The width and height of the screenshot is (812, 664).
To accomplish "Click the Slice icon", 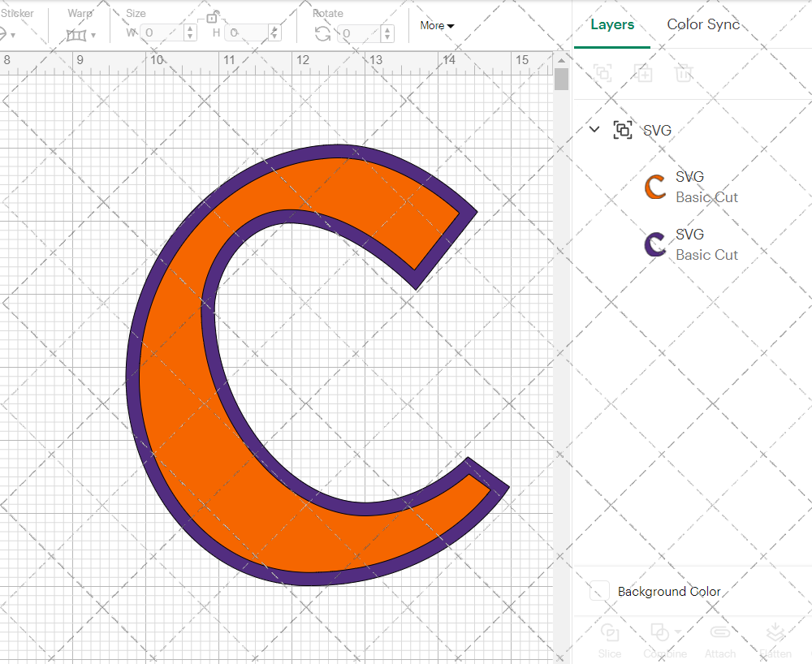I will [x=610, y=633].
